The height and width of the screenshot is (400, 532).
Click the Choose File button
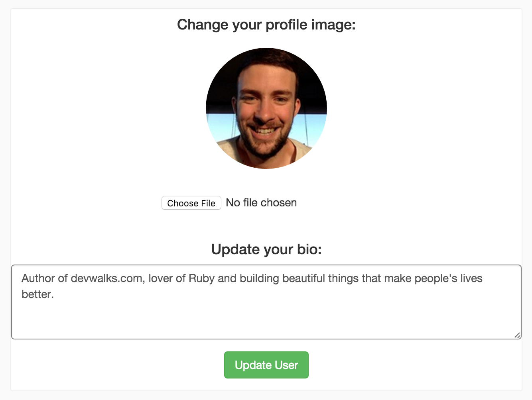tap(191, 203)
